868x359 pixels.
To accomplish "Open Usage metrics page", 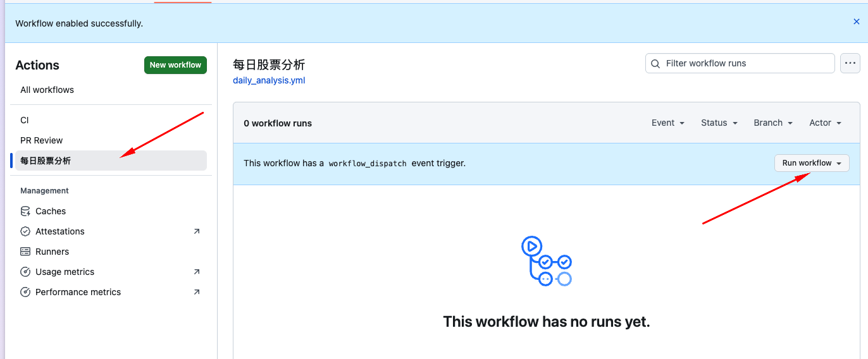I will click(x=65, y=272).
